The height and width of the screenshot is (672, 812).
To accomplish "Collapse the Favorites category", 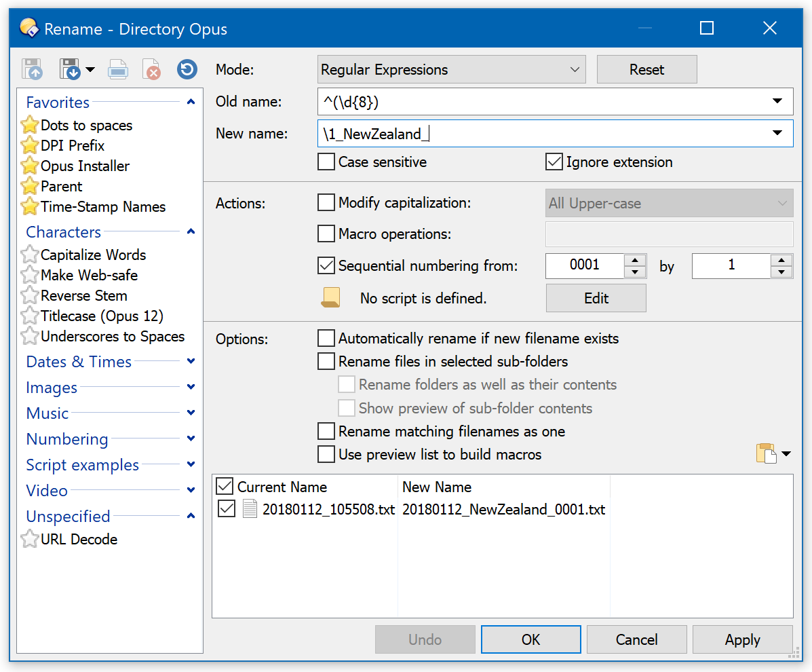I will coord(191,102).
